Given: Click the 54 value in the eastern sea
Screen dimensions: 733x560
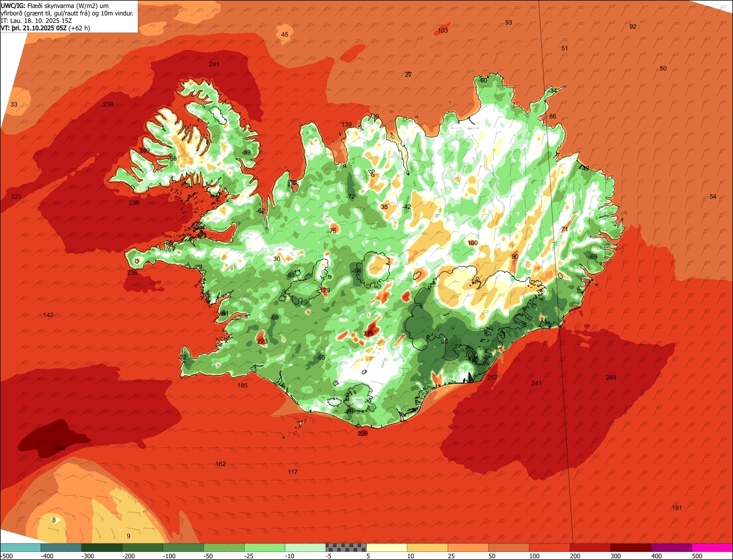Looking at the screenshot, I should pos(713,196).
